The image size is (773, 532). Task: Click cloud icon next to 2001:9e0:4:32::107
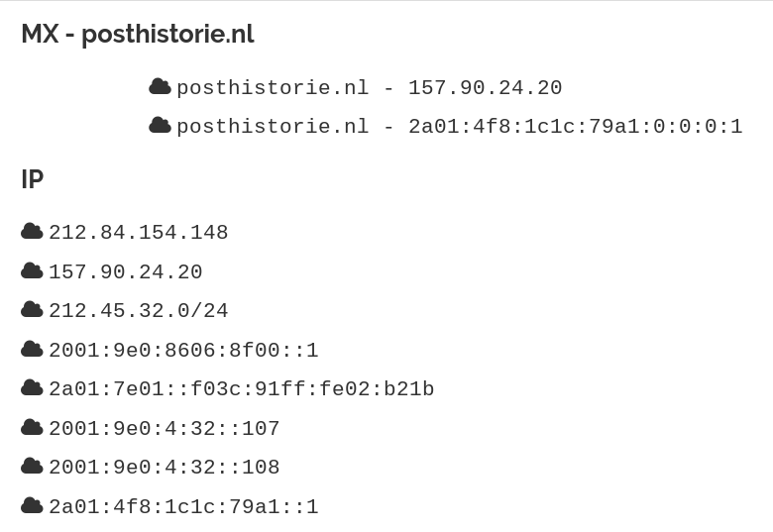click(32, 428)
